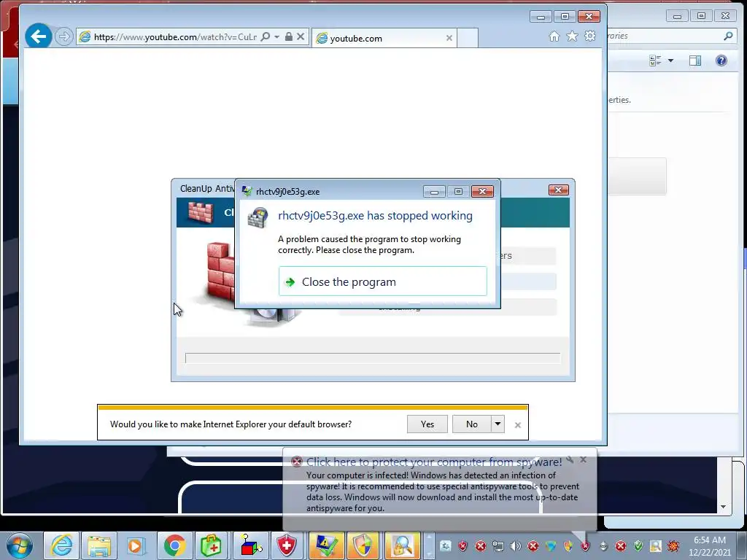Click the green shield checkmark tray icon
The height and width of the screenshot is (560, 747).
point(638,545)
